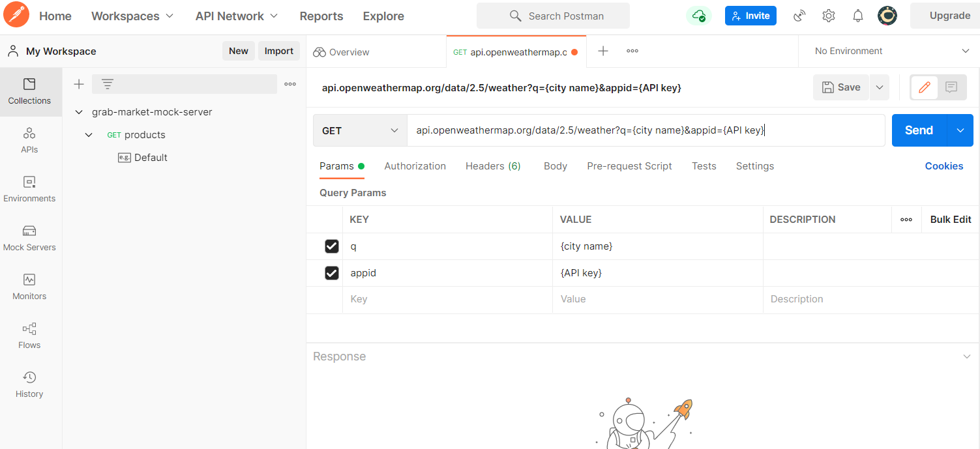Open query params column options ellipsis
Viewport: 980px width, 449px height.
pos(906,220)
